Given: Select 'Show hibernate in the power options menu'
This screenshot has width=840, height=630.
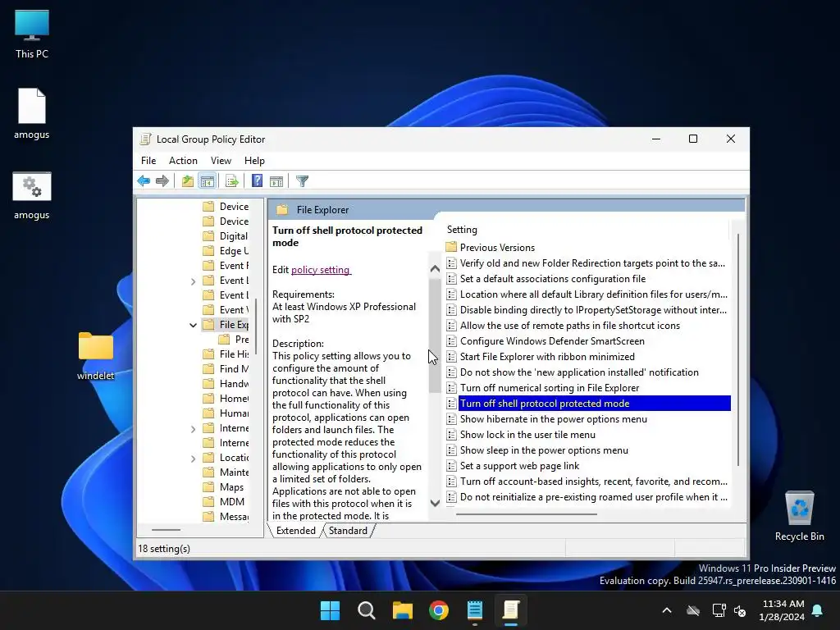Looking at the screenshot, I should pos(547,419).
